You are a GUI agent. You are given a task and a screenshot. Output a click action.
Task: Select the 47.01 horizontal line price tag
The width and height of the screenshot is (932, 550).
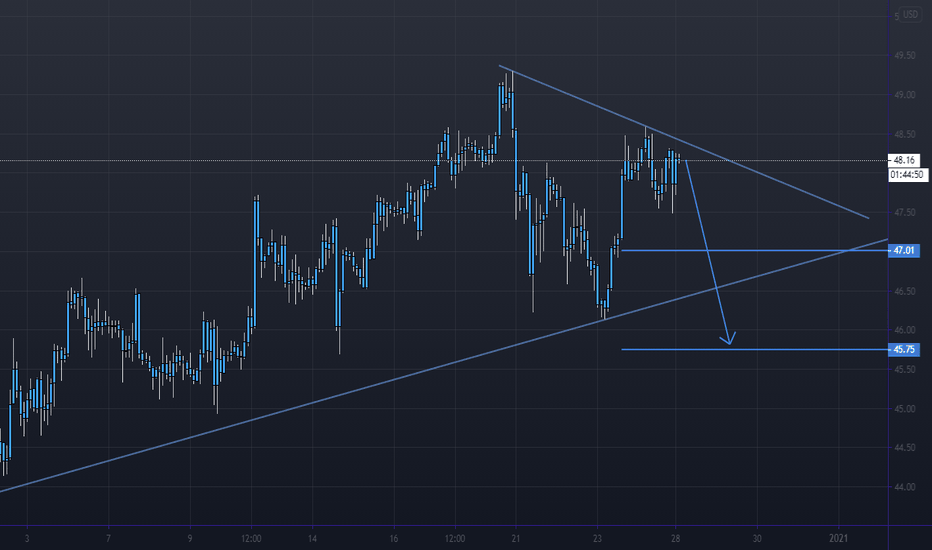904,250
